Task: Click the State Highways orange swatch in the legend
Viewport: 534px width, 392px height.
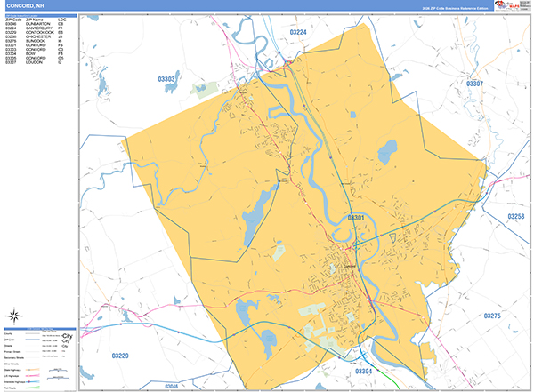Action: 33,370
